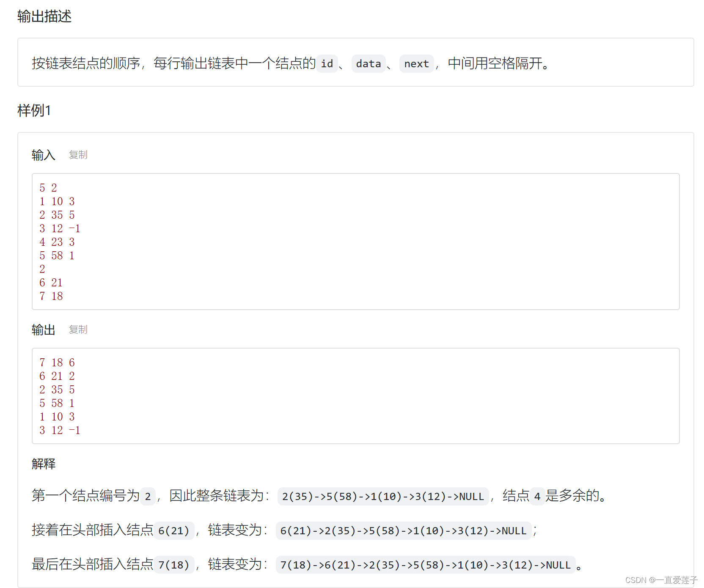Click output line '6 21 2'
The width and height of the screenshot is (704, 588).
point(57,376)
